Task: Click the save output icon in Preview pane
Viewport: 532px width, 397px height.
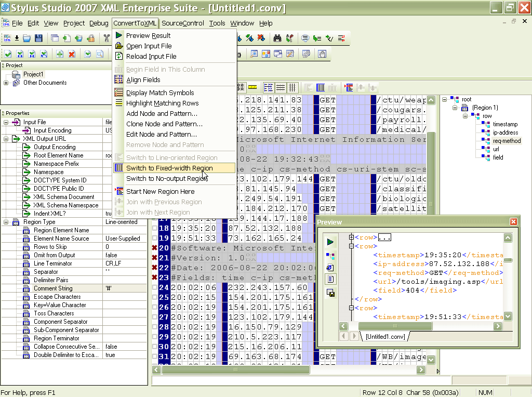Action: [x=330, y=293]
